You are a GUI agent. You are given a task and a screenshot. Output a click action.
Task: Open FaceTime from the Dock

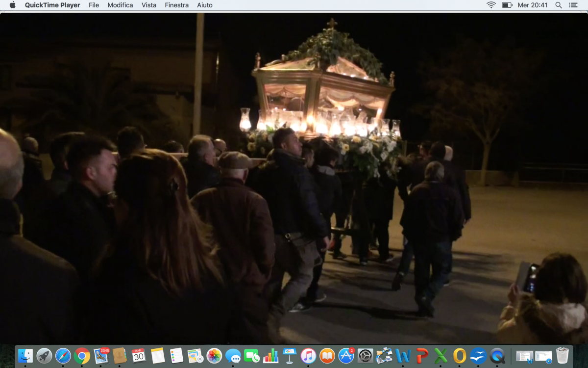tap(252, 356)
